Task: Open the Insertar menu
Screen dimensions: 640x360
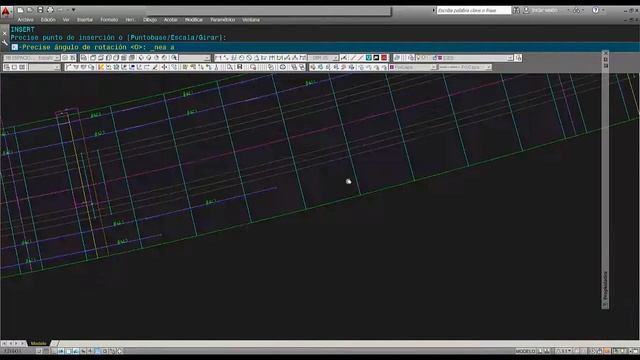Action: (x=85, y=20)
